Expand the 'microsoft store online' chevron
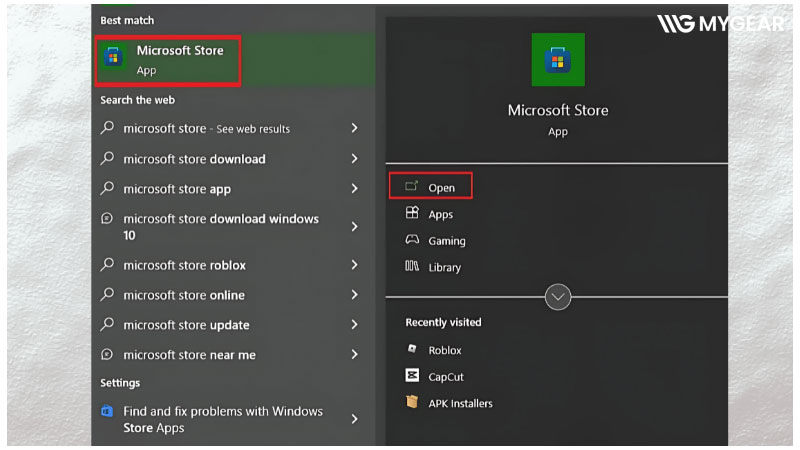 (x=355, y=295)
